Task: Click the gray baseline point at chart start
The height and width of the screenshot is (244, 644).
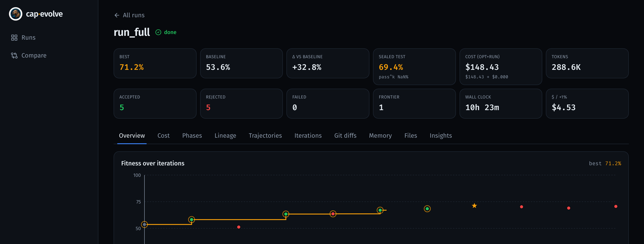Action: (x=144, y=225)
